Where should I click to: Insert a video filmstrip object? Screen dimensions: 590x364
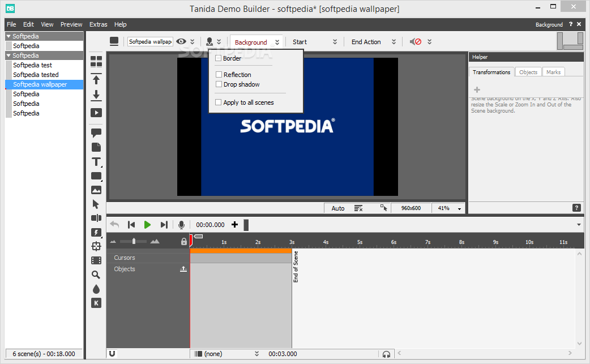96,260
